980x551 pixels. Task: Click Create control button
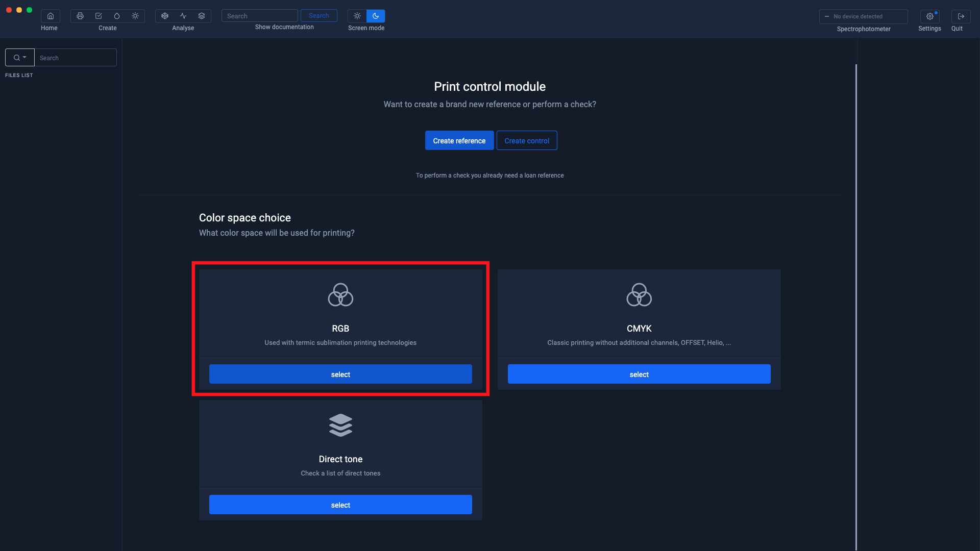[527, 140]
